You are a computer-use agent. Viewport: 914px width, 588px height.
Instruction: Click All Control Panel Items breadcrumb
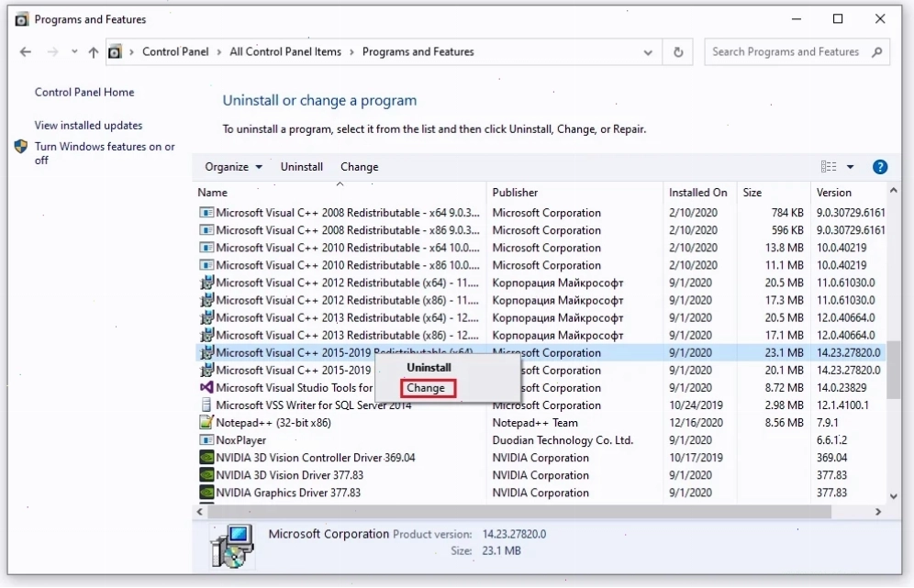click(285, 52)
